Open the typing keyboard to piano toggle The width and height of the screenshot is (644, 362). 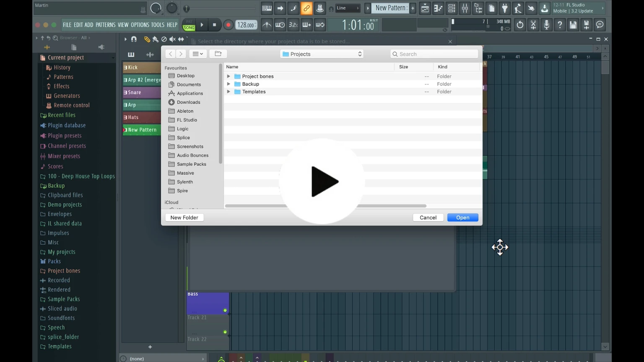click(x=267, y=8)
